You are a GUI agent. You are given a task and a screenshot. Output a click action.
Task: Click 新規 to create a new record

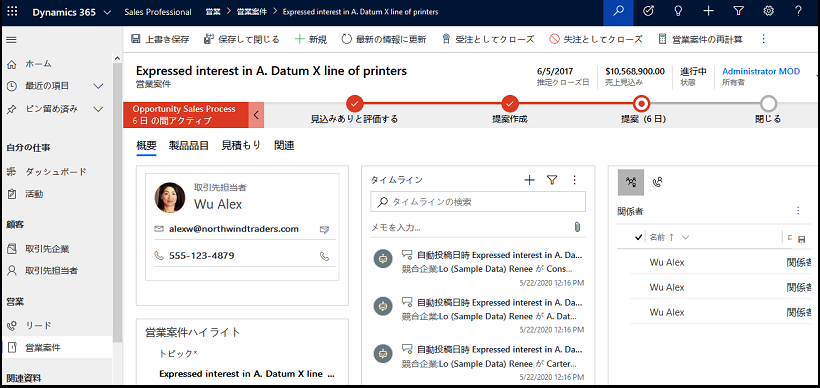[x=311, y=39]
